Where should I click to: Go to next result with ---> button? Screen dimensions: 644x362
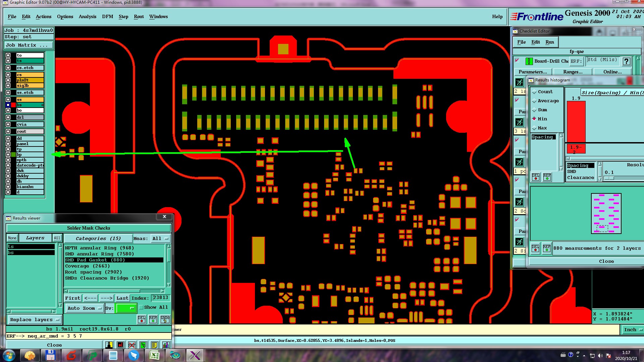(107, 298)
